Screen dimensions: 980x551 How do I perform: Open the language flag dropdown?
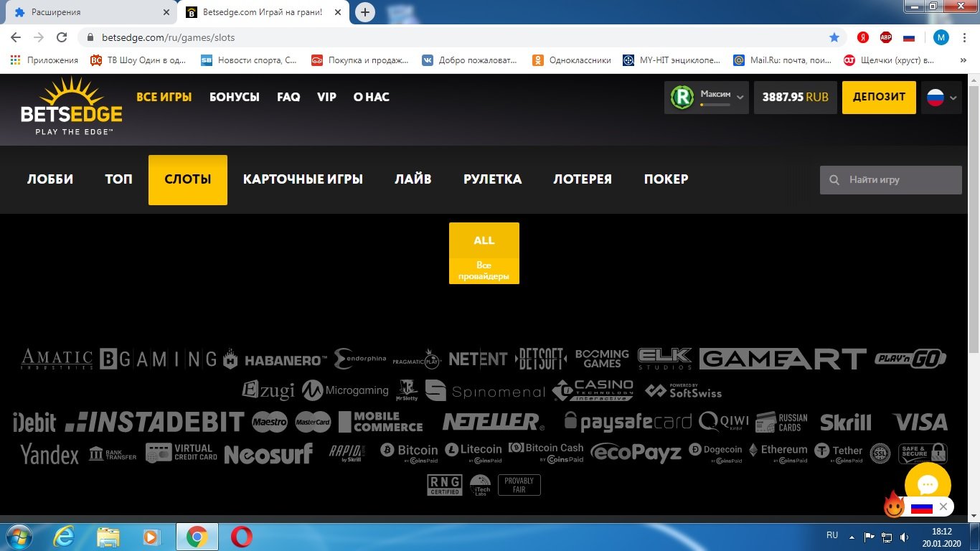pyautogui.click(x=942, y=98)
